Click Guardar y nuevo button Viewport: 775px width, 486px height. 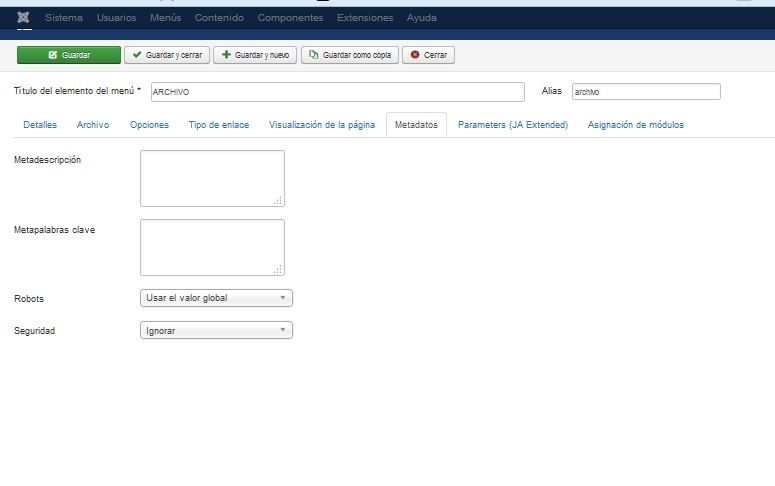click(x=255, y=55)
